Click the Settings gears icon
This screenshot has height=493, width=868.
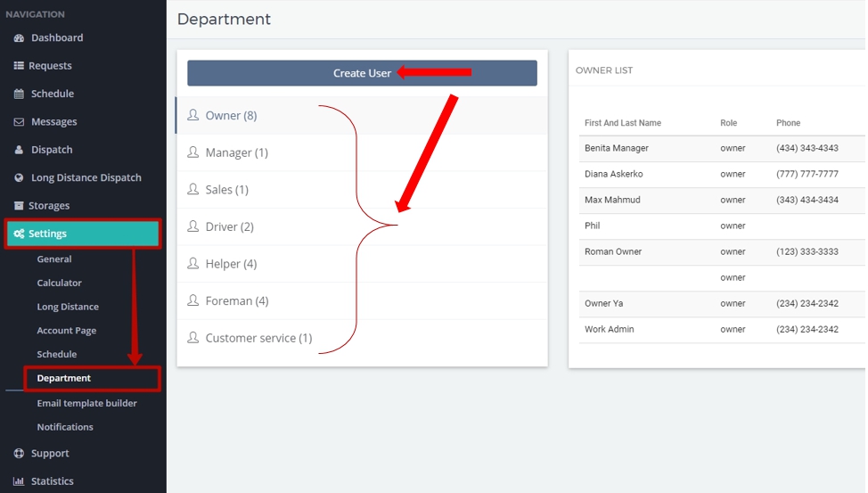point(19,234)
